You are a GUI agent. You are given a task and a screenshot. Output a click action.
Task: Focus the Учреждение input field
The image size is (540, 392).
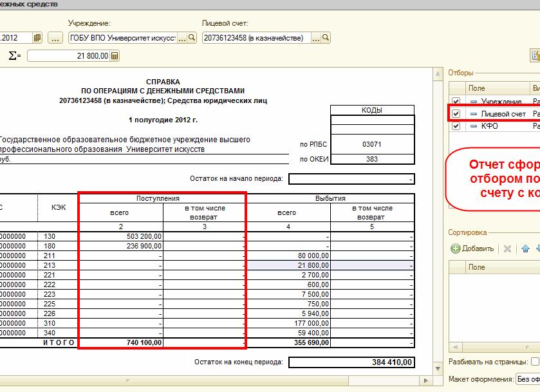[123, 38]
